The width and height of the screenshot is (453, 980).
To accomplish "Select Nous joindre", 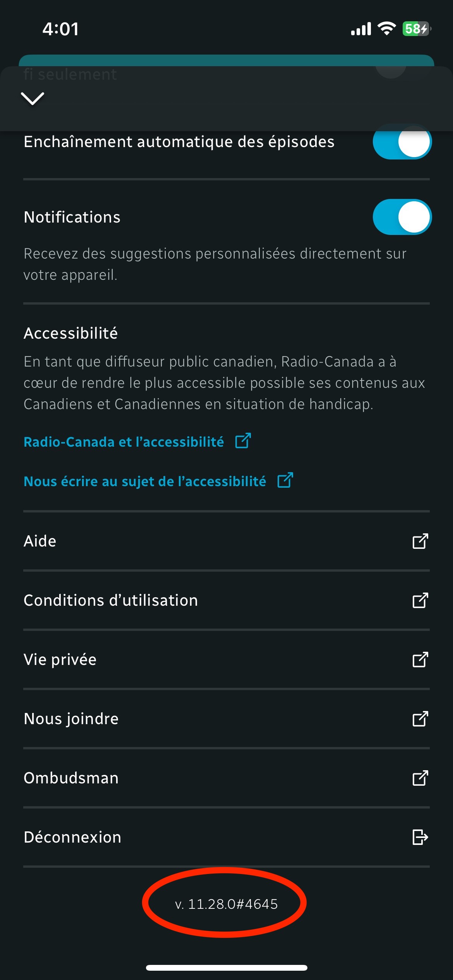I will [226, 719].
